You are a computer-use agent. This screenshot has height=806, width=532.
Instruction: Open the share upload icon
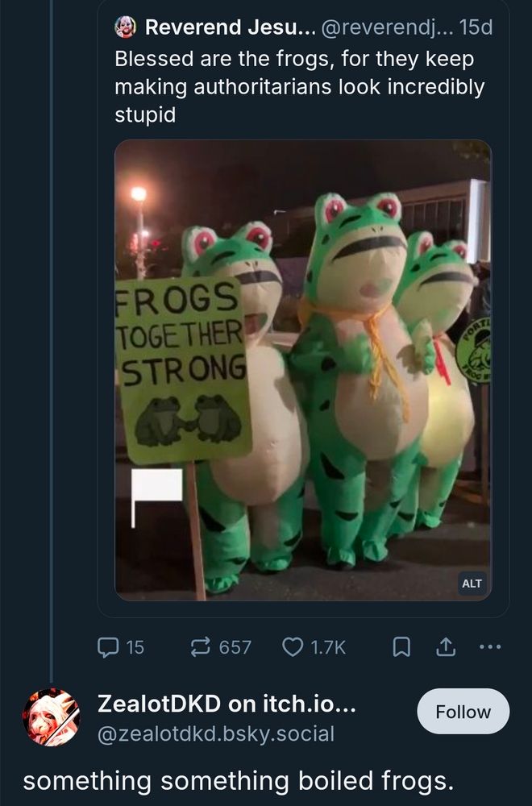pyautogui.click(x=446, y=647)
